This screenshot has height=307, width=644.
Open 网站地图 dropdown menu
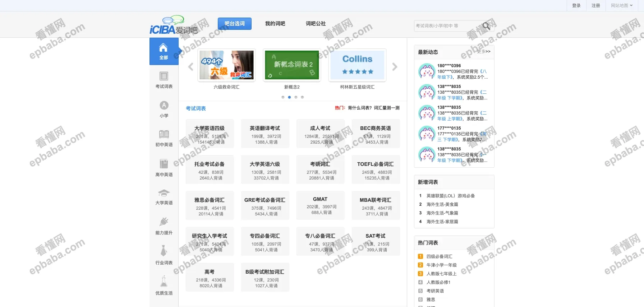click(x=622, y=5)
